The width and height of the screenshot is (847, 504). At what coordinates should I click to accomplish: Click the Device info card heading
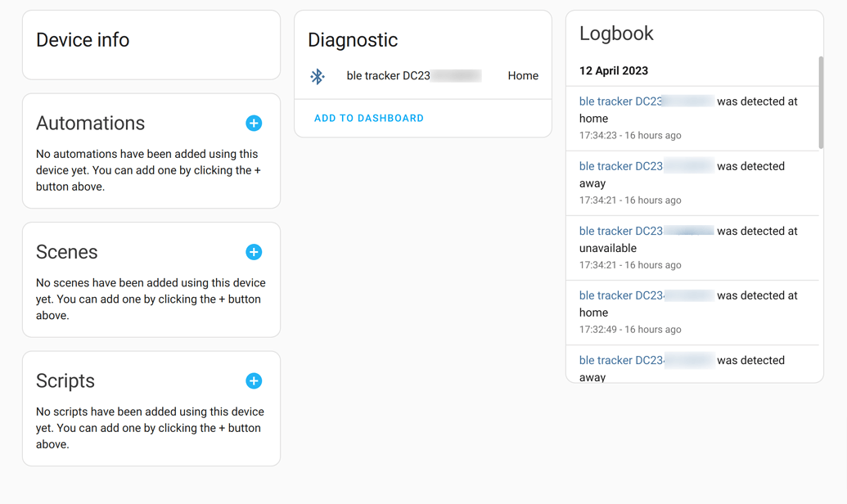(83, 40)
